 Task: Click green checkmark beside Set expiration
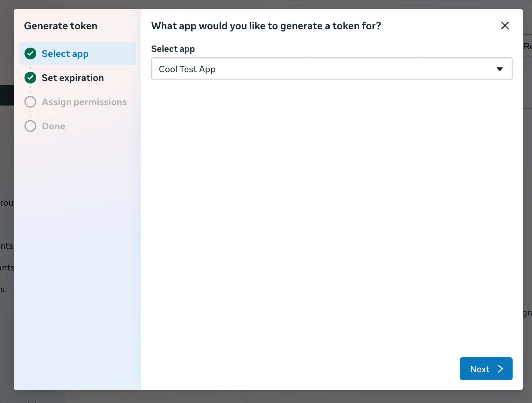tap(30, 78)
